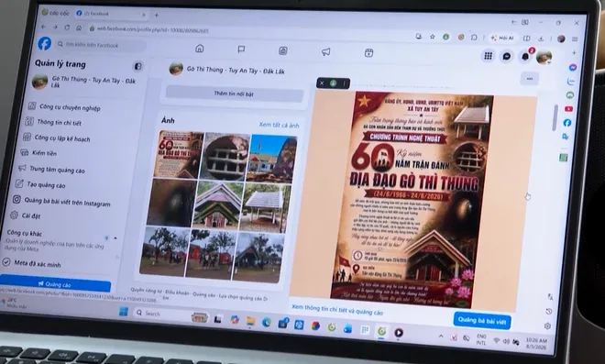Add a side panel app with plus icon
The width and height of the screenshot is (605, 364).
574,52
